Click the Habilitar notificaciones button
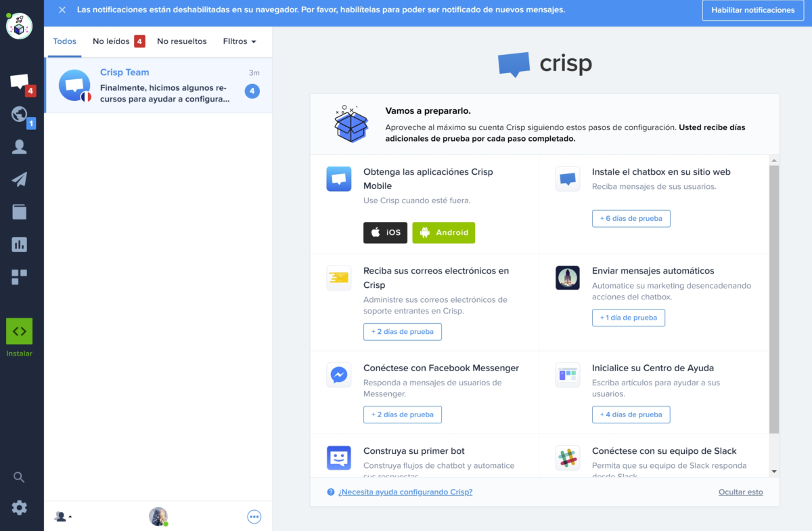The width and height of the screenshot is (812, 531). tap(752, 10)
